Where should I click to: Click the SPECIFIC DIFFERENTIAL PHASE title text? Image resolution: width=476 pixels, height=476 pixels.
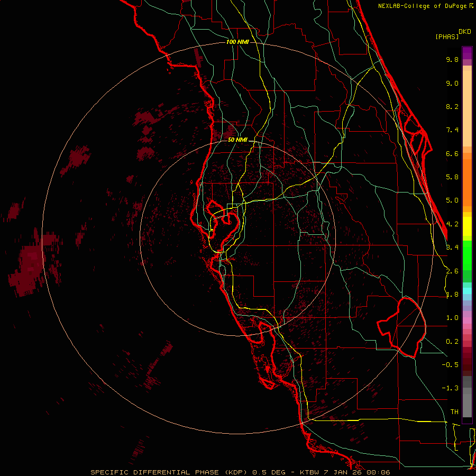[155, 472]
